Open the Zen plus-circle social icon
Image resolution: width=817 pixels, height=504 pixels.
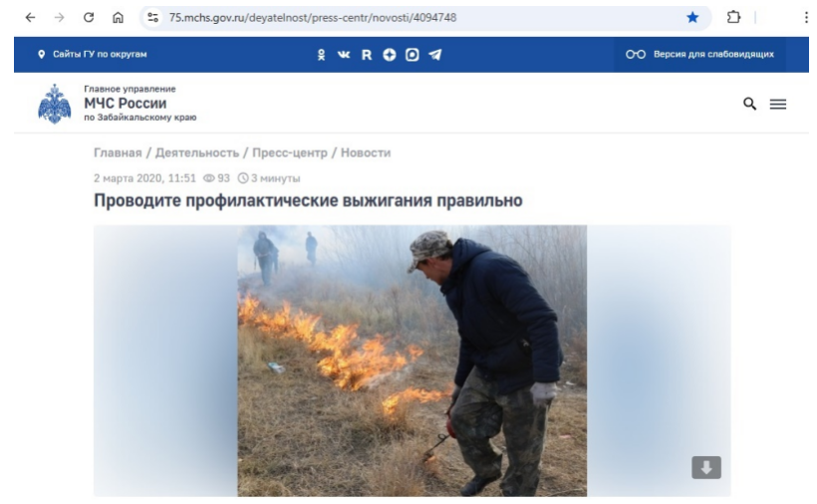pyautogui.click(x=390, y=55)
